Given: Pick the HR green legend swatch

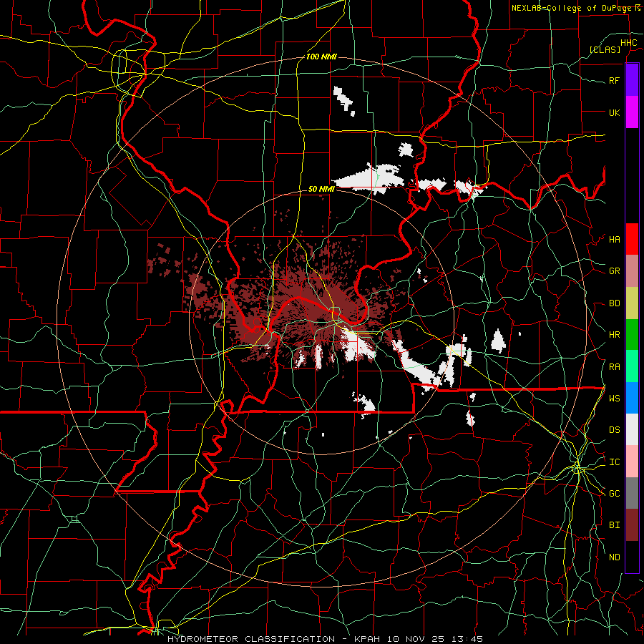Looking at the screenshot, I should point(632,334).
